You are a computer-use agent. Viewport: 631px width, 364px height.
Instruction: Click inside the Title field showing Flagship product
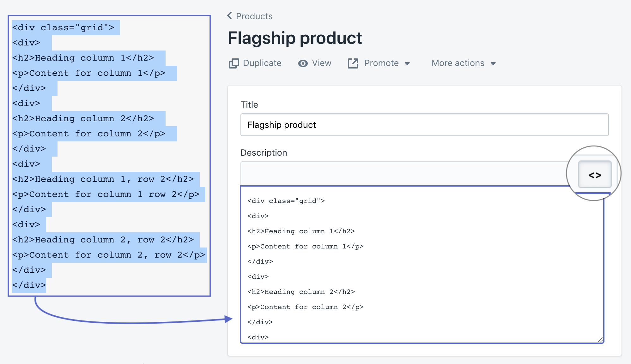tap(424, 125)
